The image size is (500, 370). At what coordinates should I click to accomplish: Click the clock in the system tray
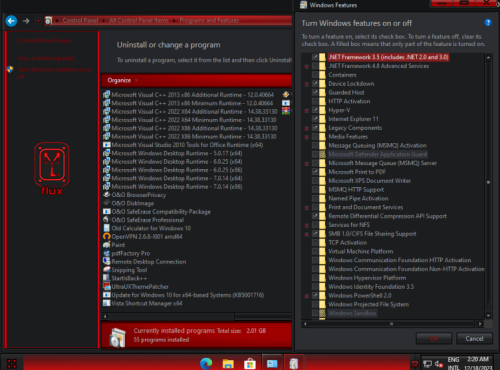[478, 363]
